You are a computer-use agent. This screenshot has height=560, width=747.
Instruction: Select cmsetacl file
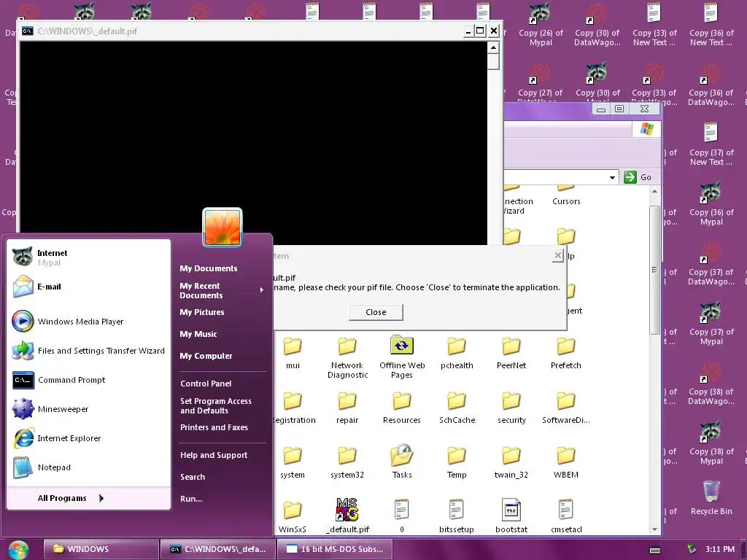566,516
